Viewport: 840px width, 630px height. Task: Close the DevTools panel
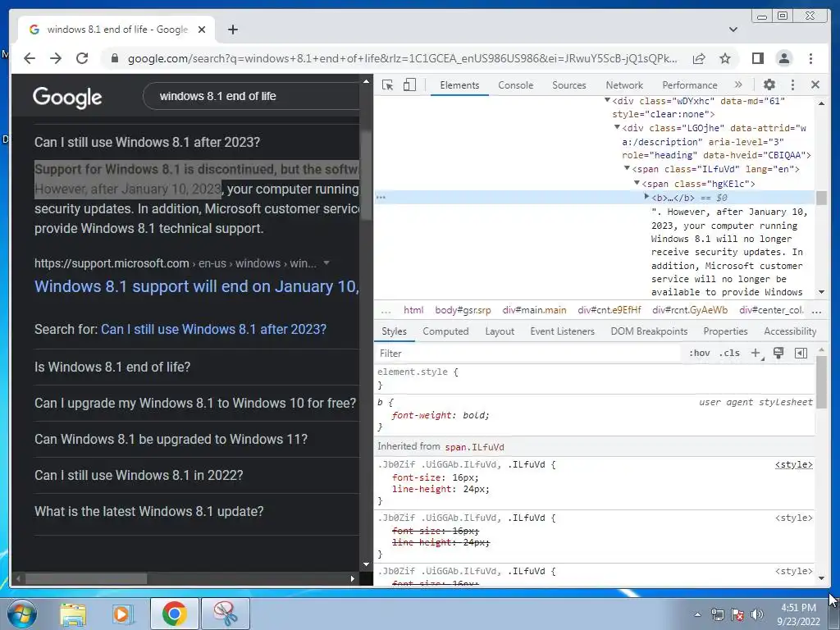pyautogui.click(x=815, y=84)
